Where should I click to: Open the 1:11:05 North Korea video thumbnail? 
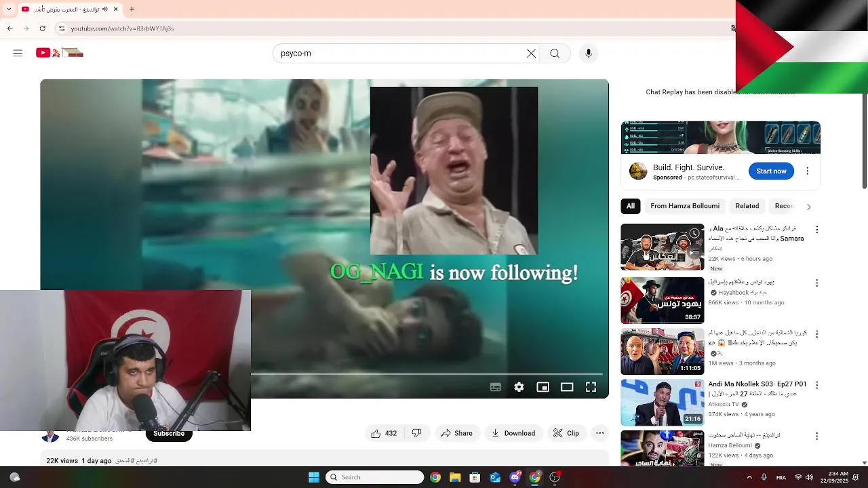pos(663,352)
